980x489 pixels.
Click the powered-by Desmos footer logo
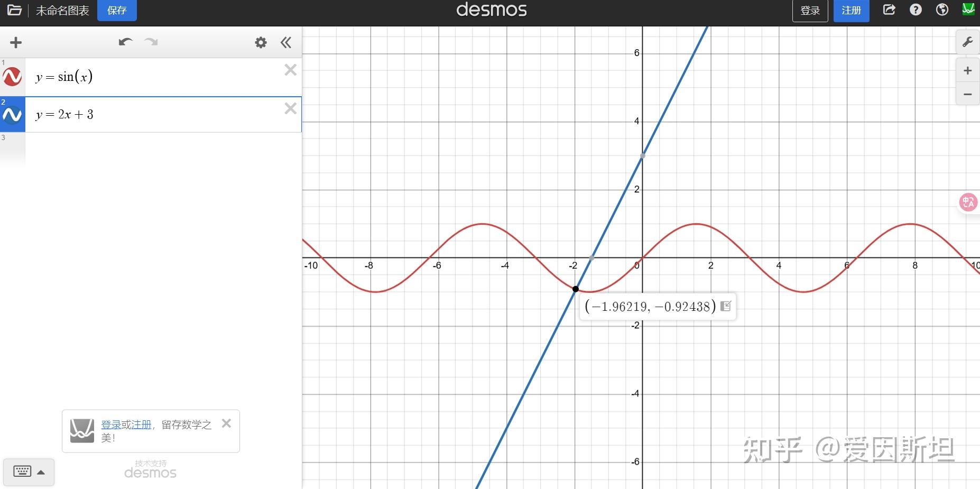pyautogui.click(x=151, y=473)
